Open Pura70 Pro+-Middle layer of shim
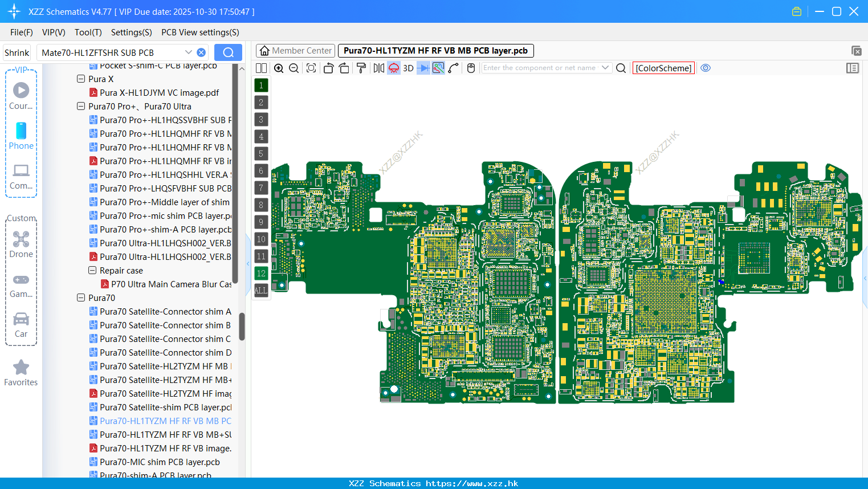Screen dimensions: 868x489 pos(160,202)
